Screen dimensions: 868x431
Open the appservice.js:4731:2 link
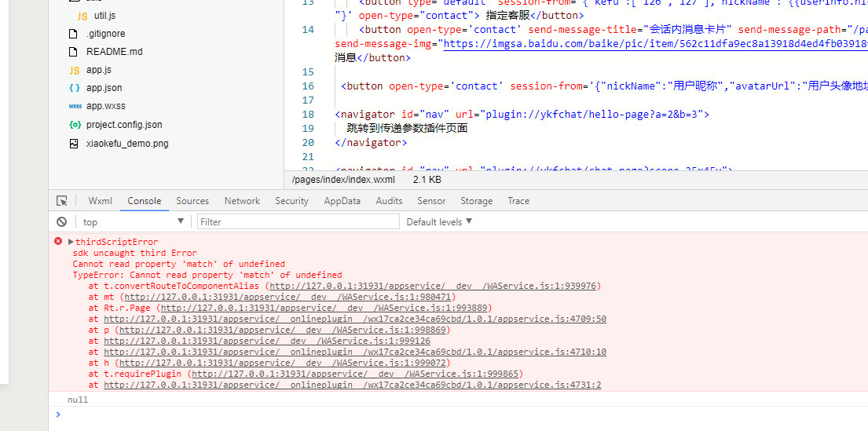353,385
